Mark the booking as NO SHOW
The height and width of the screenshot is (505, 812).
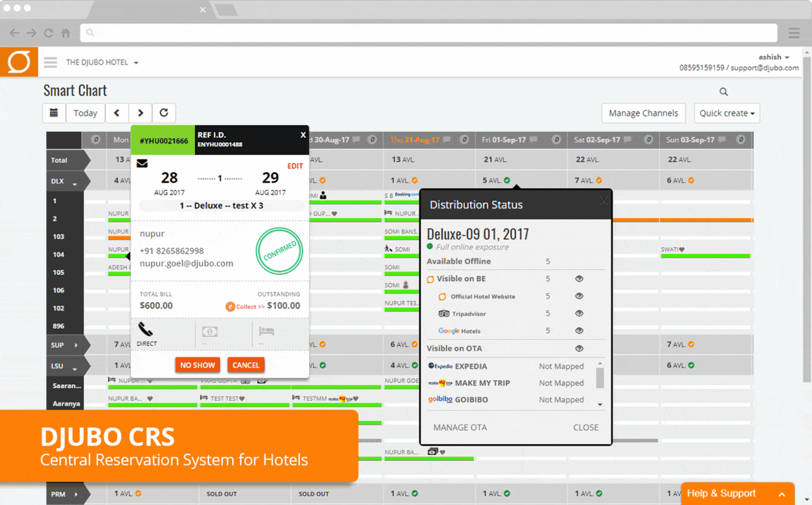coord(198,365)
